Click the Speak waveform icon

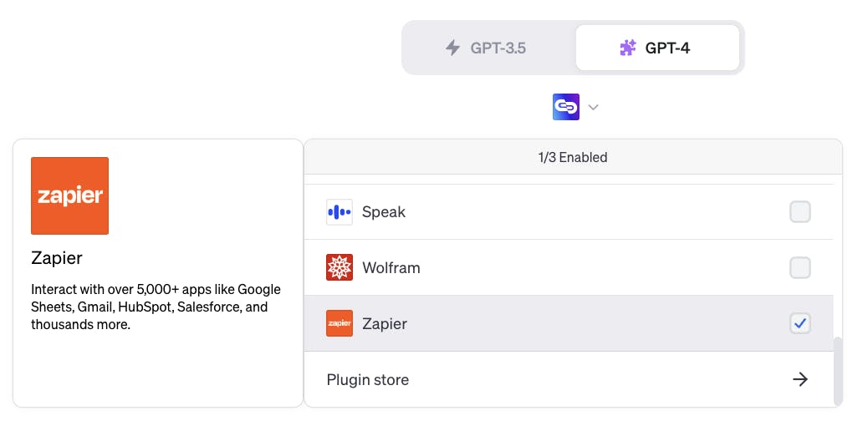point(340,212)
